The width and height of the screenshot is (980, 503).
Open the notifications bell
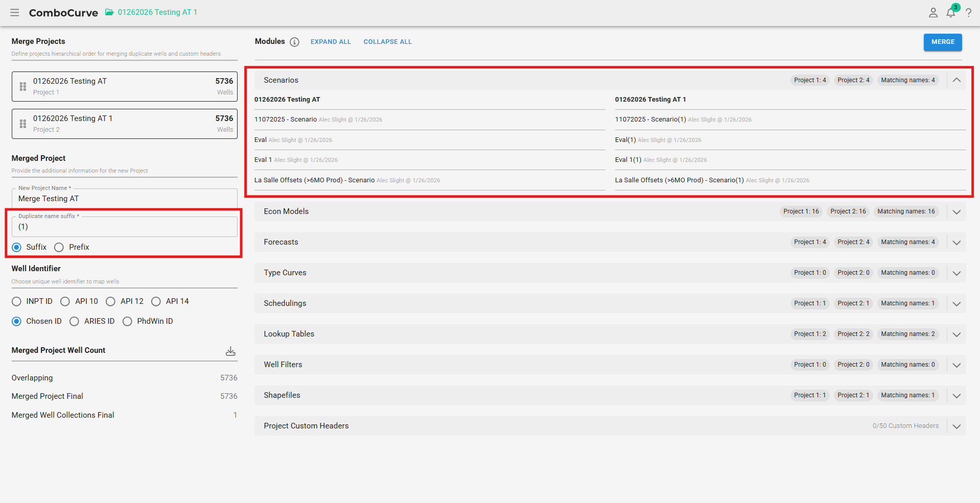click(950, 13)
